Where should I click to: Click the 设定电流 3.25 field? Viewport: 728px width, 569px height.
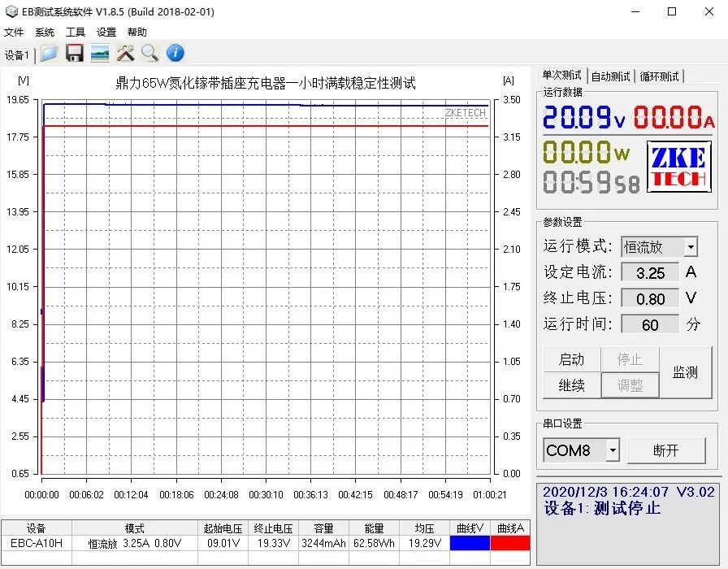(x=650, y=272)
